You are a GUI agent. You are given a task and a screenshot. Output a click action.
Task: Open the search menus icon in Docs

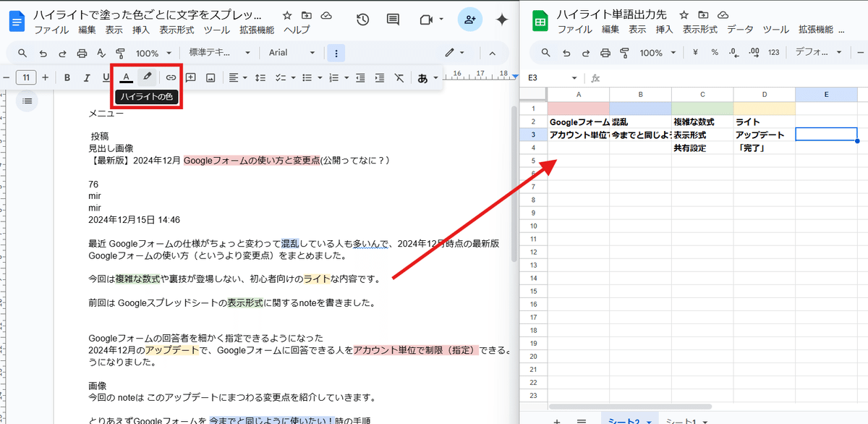coord(22,53)
